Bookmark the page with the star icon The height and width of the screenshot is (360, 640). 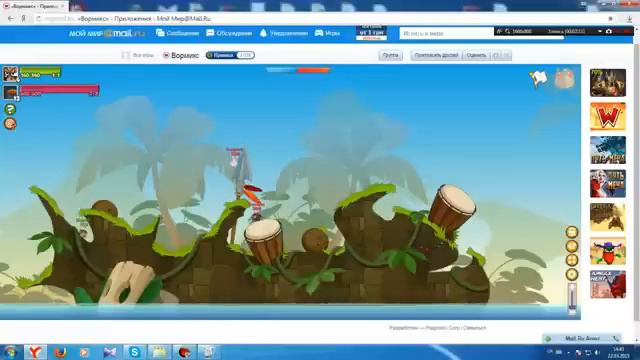click(x=611, y=19)
